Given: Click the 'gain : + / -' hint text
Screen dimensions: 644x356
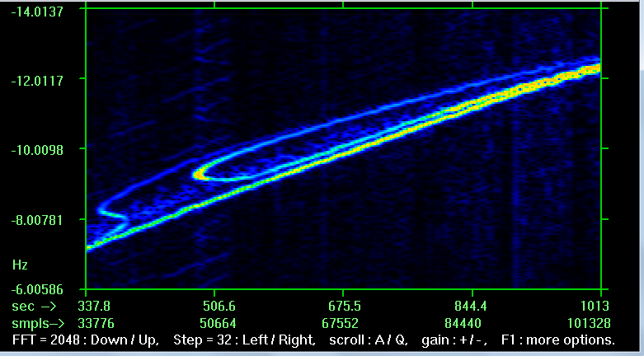Looking at the screenshot, I should (x=454, y=340).
